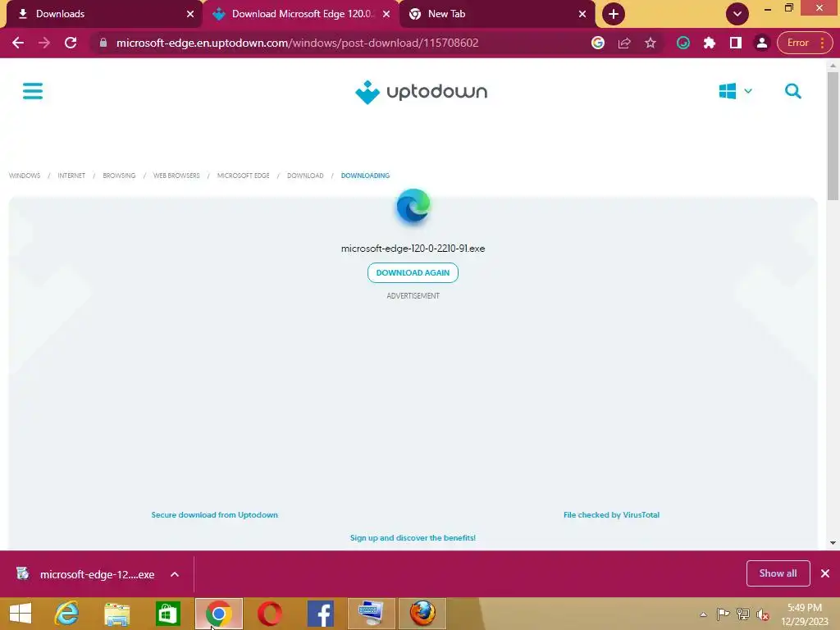Open the Windows Start button
Image resolution: width=840 pixels, height=630 pixels.
coord(21,614)
